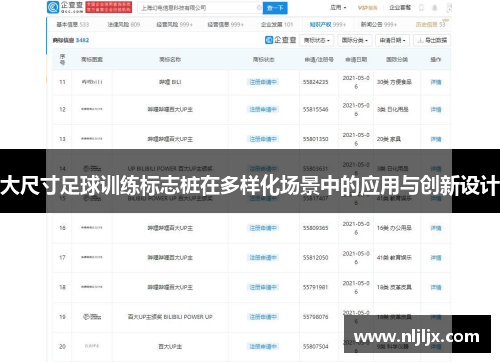Click registration number 55798076

tap(315, 317)
